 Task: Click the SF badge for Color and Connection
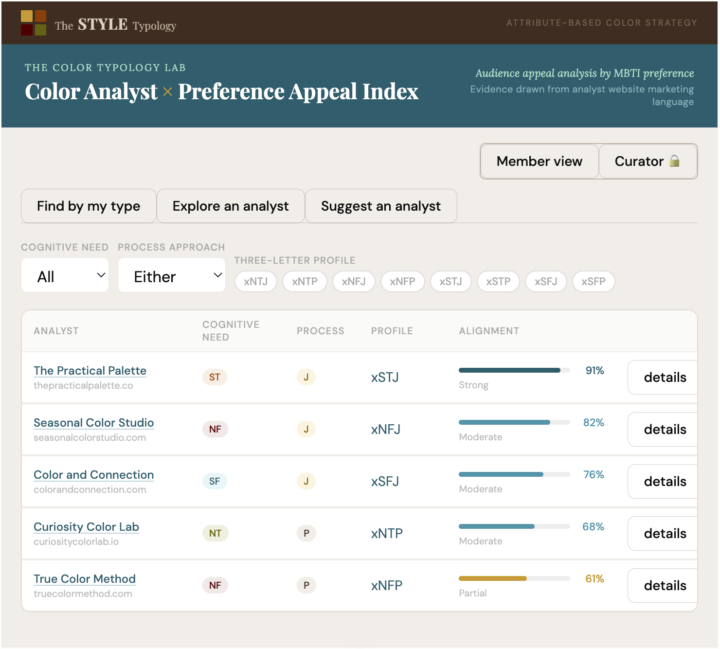pyautogui.click(x=214, y=481)
